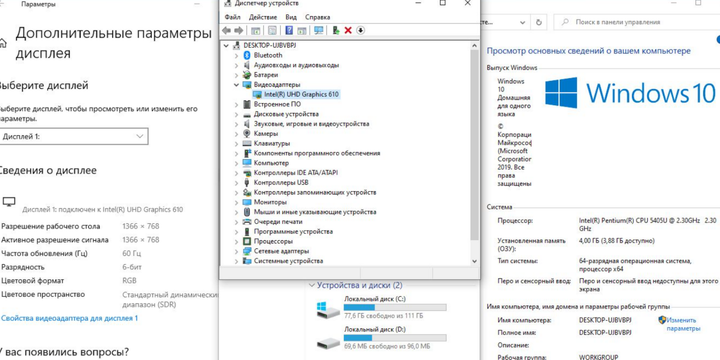The height and width of the screenshot is (360, 720).
Task: Open the Вид menu
Action: [291, 17]
